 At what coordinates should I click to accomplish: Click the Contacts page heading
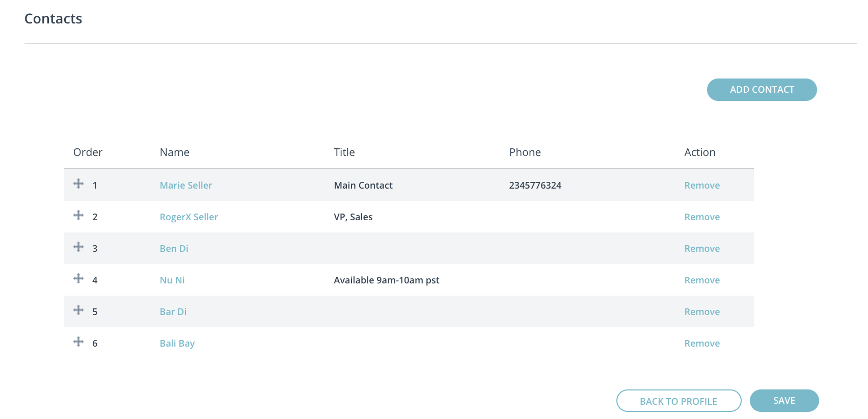point(53,19)
